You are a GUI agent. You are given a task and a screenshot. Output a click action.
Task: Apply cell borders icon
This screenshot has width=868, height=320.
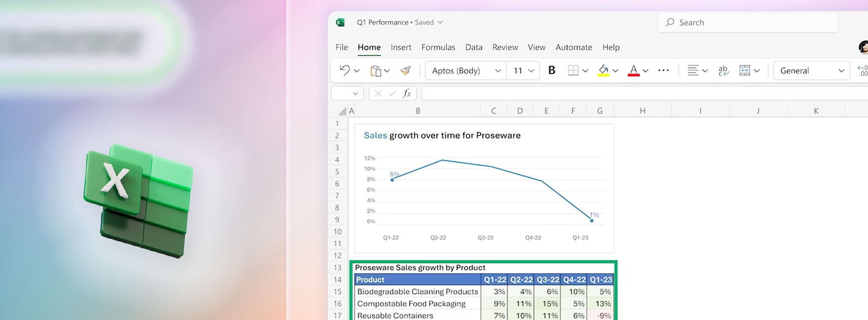[x=573, y=71]
